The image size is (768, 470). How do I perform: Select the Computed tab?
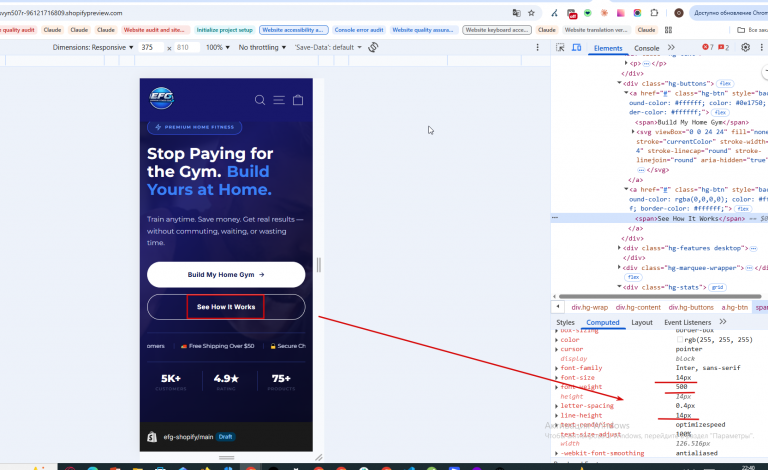[603, 322]
